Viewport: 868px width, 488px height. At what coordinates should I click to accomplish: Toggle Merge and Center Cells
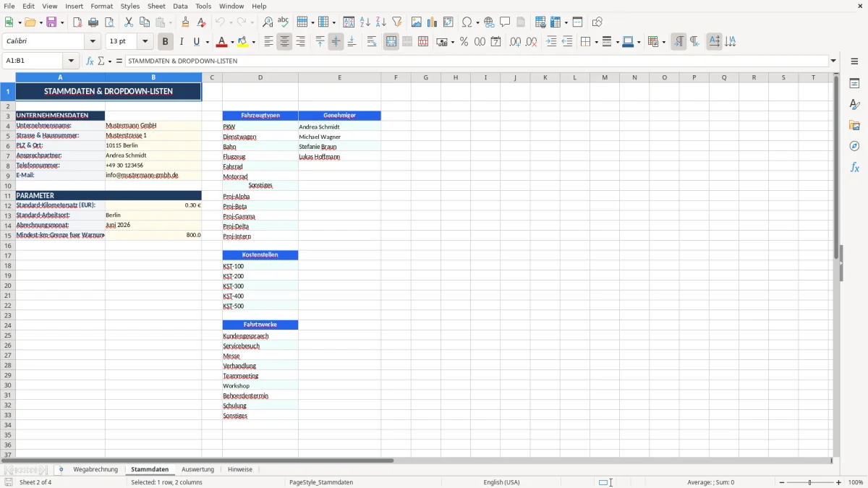(391, 42)
